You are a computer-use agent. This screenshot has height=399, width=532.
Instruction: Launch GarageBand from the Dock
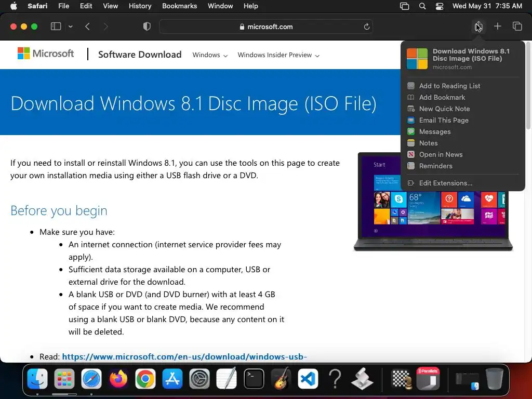(x=281, y=379)
